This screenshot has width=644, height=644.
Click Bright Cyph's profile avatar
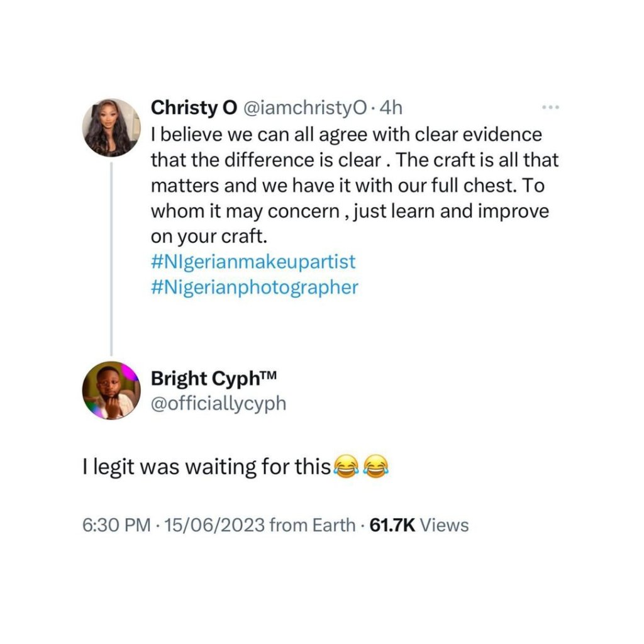click(x=111, y=391)
